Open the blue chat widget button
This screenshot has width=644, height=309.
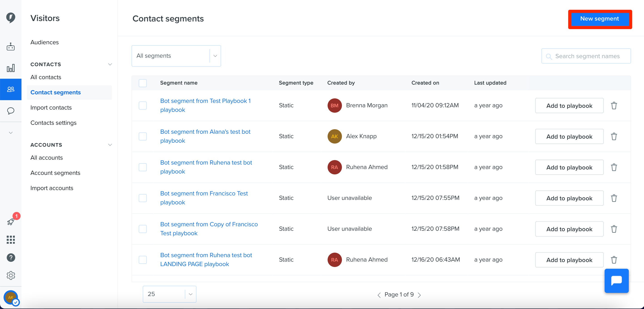tap(616, 281)
